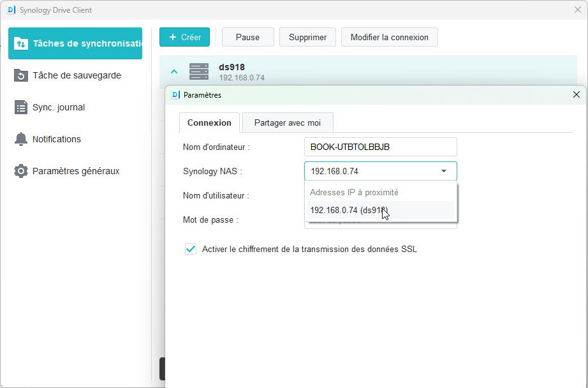The width and height of the screenshot is (588, 388).
Task: Select 192.168.0.74 (ds918) from the list
Action: pos(349,211)
